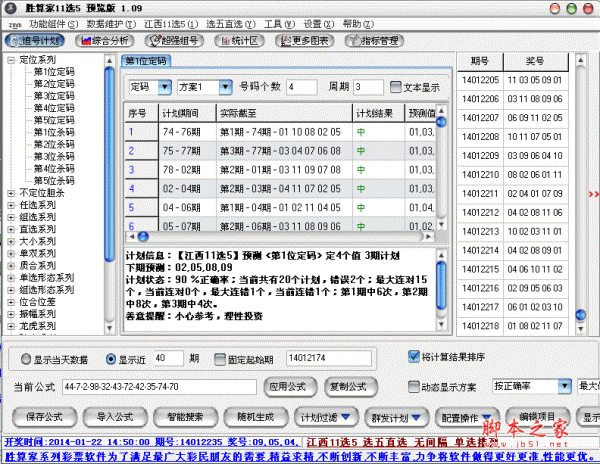This screenshot has height=464, width=600.
Task: Open 配置操作 dropdown button
Action: (467, 417)
